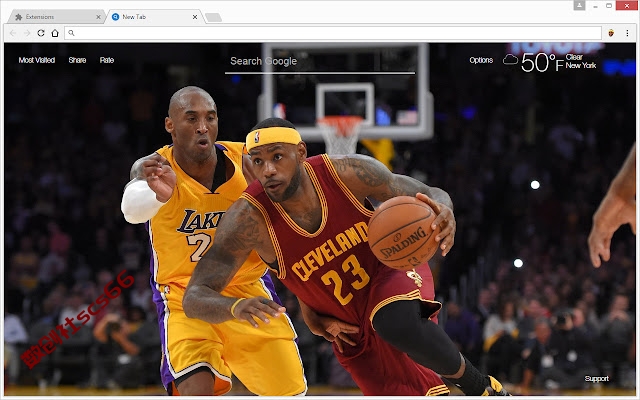Screen dimensions: 640x400
Task: Open the extension icon beside address bar
Action: tap(611, 33)
